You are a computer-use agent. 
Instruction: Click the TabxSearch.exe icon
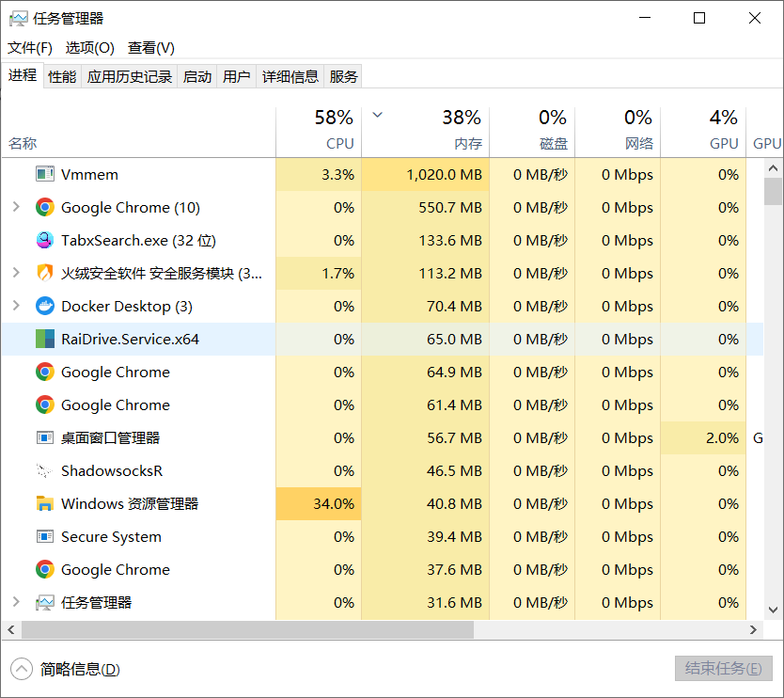pos(45,240)
